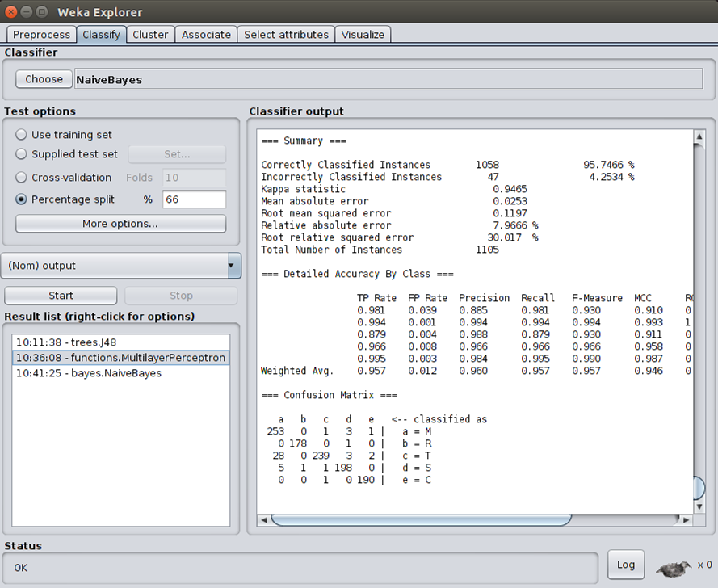Click Incorrectly Classified Instances line
The width and height of the screenshot is (718, 588).
pyautogui.click(x=447, y=177)
